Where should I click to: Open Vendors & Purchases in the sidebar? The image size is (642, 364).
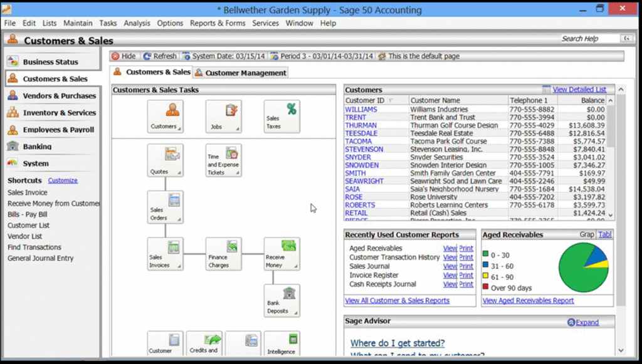(x=53, y=96)
